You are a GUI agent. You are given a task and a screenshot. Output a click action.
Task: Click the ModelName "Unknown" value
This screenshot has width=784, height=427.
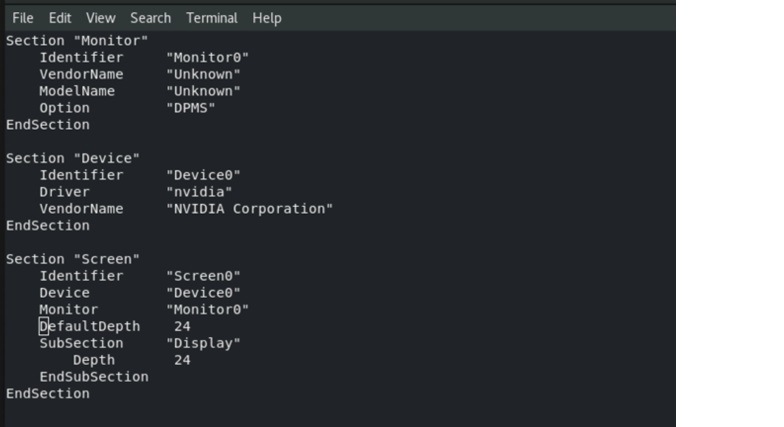coord(203,91)
